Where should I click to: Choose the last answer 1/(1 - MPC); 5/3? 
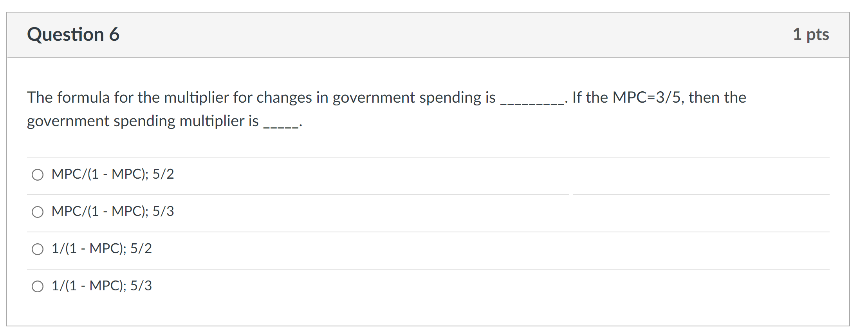(101, 286)
